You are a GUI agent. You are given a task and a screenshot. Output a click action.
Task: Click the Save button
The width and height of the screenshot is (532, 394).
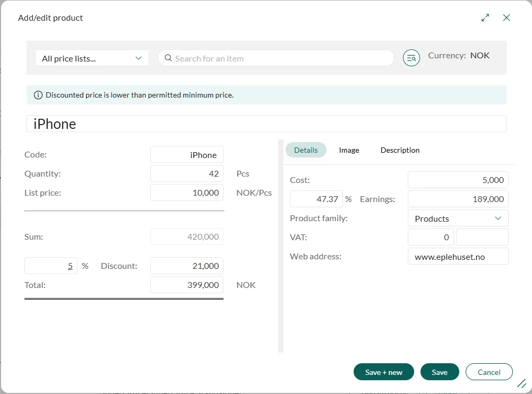(x=439, y=372)
